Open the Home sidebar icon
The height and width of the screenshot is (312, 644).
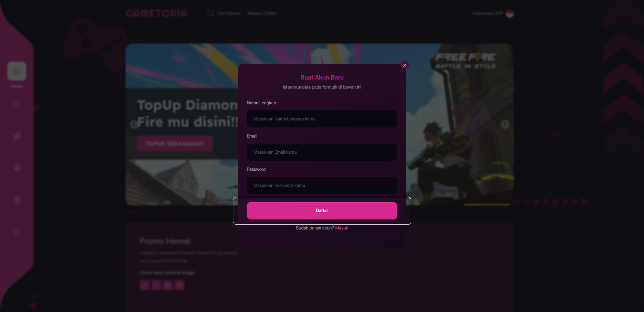coord(17,71)
